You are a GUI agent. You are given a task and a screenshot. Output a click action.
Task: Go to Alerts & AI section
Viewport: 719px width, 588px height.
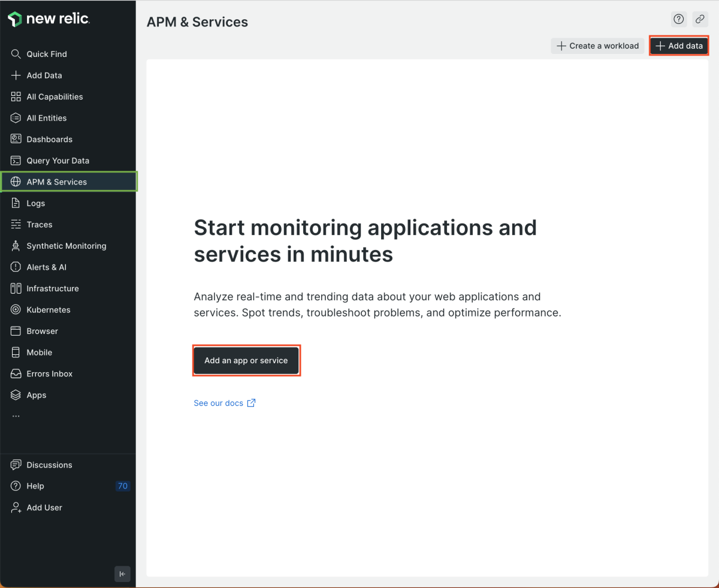pyautogui.click(x=46, y=267)
